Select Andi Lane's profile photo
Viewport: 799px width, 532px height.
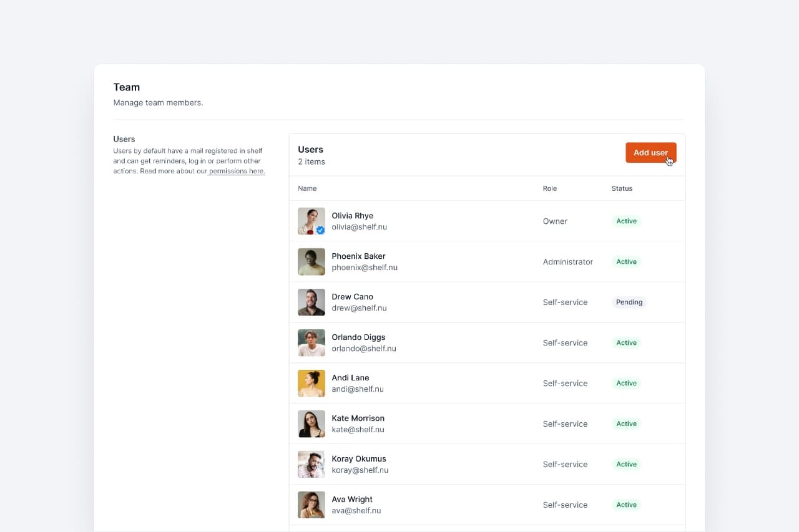[311, 383]
